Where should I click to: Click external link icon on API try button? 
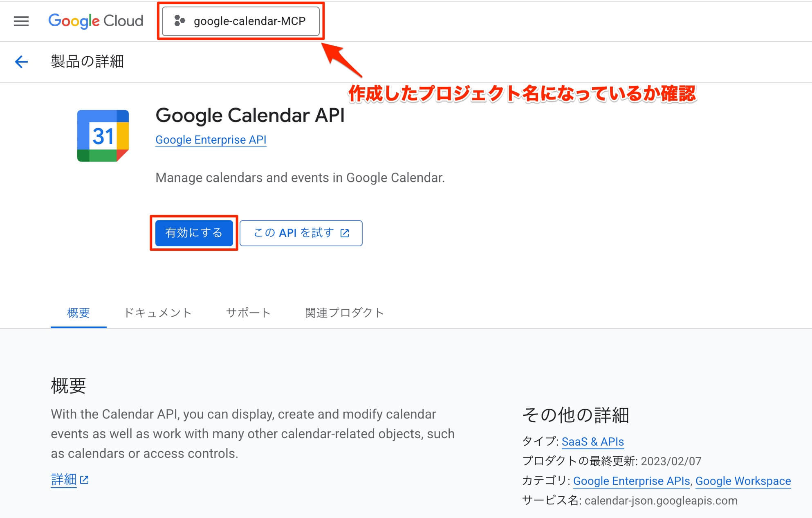coord(345,233)
